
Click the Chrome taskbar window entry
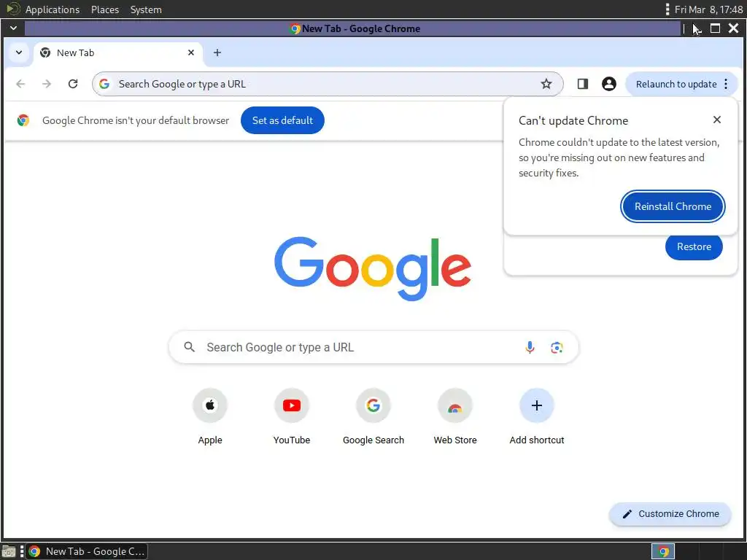pos(86,551)
